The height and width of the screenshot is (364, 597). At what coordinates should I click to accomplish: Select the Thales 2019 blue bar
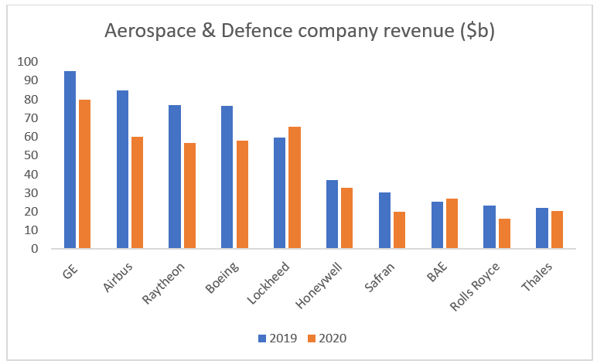tap(542, 228)
